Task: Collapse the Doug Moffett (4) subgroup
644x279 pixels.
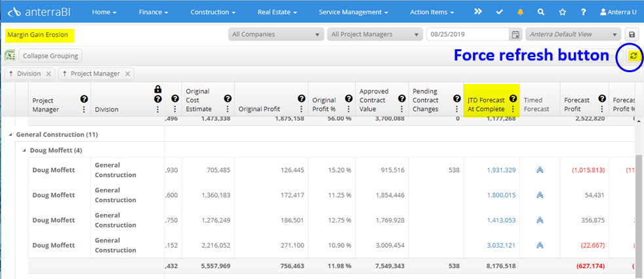Action: click(x=24, y=150)
